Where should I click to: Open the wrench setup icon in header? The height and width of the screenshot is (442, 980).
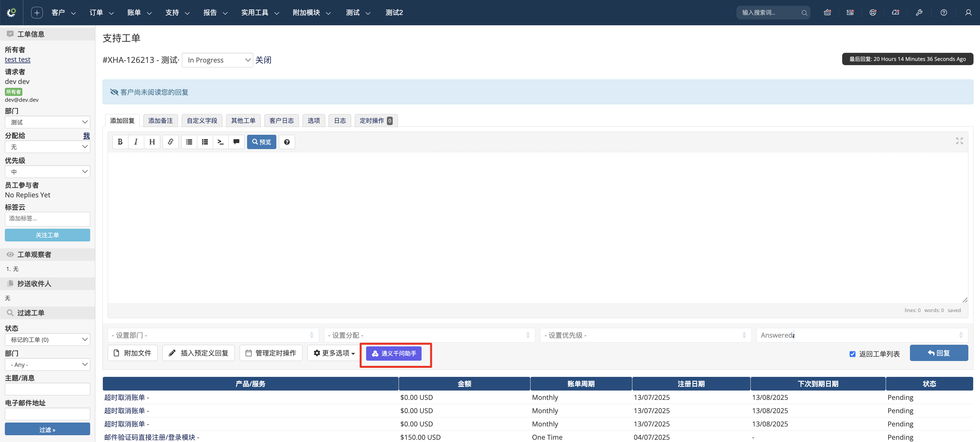(919, 13)
